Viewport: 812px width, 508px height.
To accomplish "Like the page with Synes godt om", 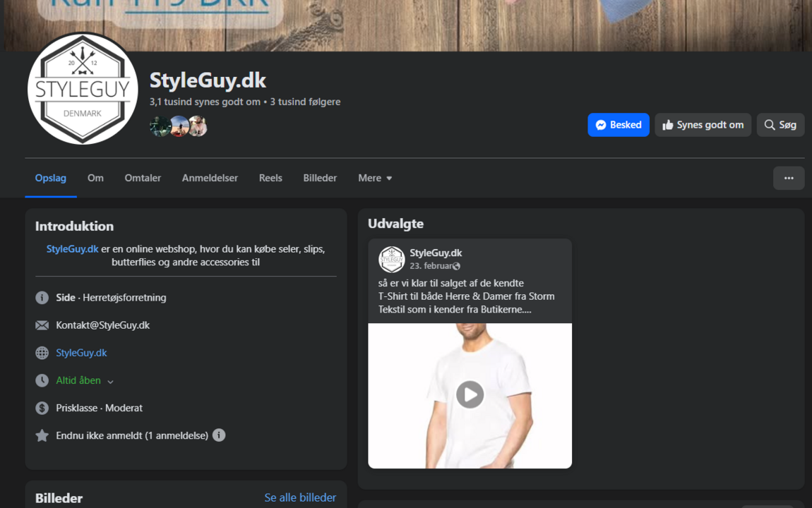I will (x=703, y=125).
